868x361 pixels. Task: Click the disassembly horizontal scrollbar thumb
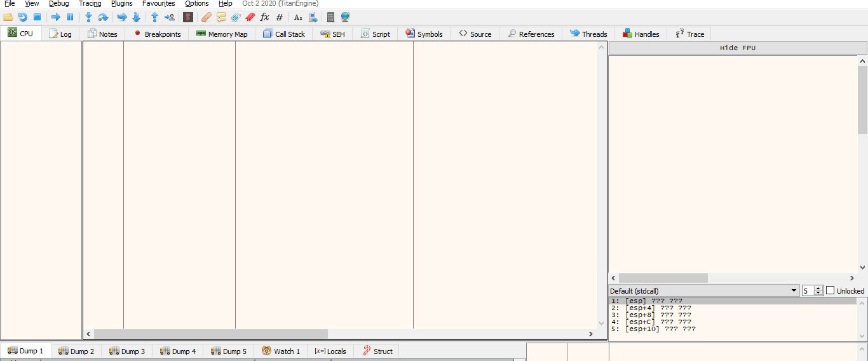[x=210, y=334]
